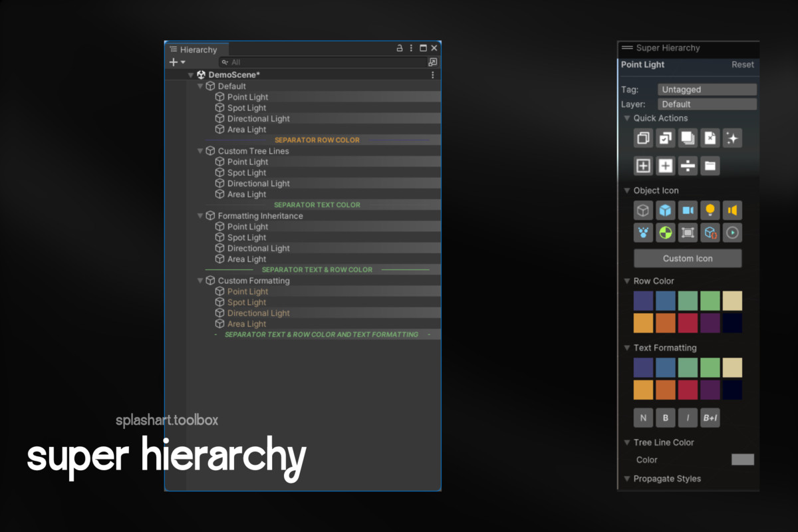Click the Unity logo icon beside DemoScene
The width and height of the screenshot is (798, 532).
(x=201, y=75)
